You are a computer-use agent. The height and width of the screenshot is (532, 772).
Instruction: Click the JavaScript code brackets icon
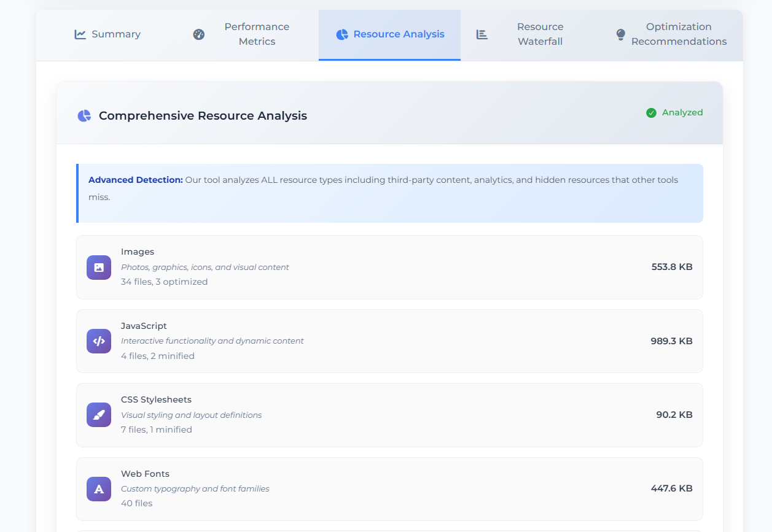pos(99,341)
